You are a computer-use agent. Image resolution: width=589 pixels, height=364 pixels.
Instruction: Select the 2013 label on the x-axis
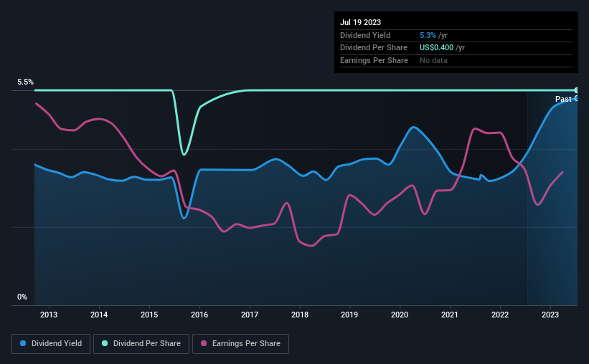coord(49,315)
